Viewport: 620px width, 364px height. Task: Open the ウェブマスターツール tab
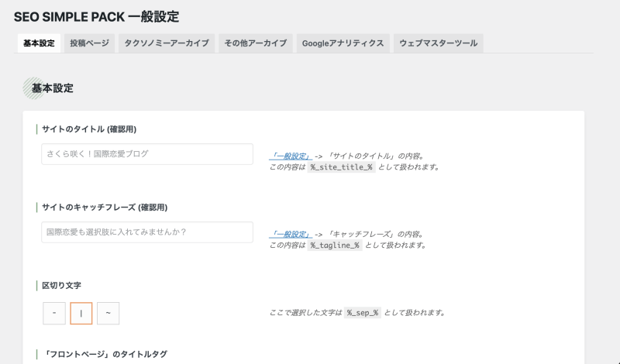coord(438,43)
